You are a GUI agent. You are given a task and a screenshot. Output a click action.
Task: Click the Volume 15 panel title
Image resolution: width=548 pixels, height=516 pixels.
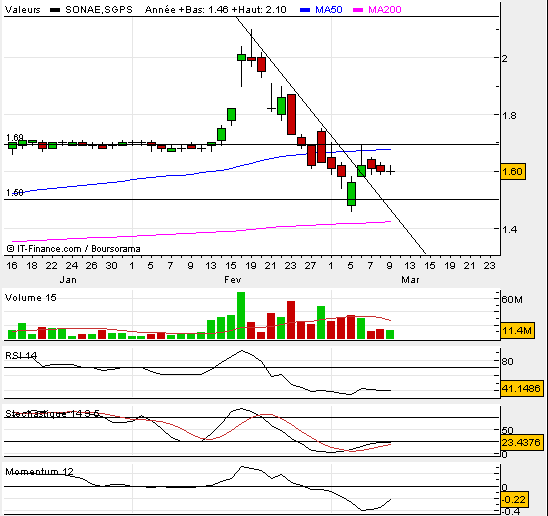pyautogui.click(x=31, y=298)
